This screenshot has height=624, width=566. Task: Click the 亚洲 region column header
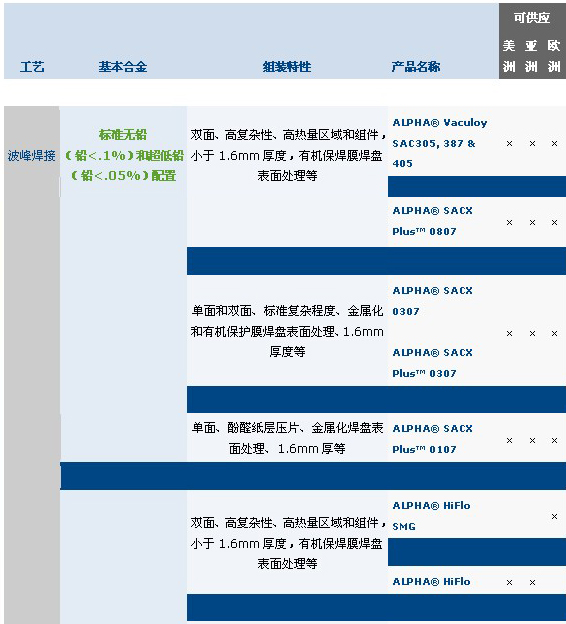tap(531, 56)
